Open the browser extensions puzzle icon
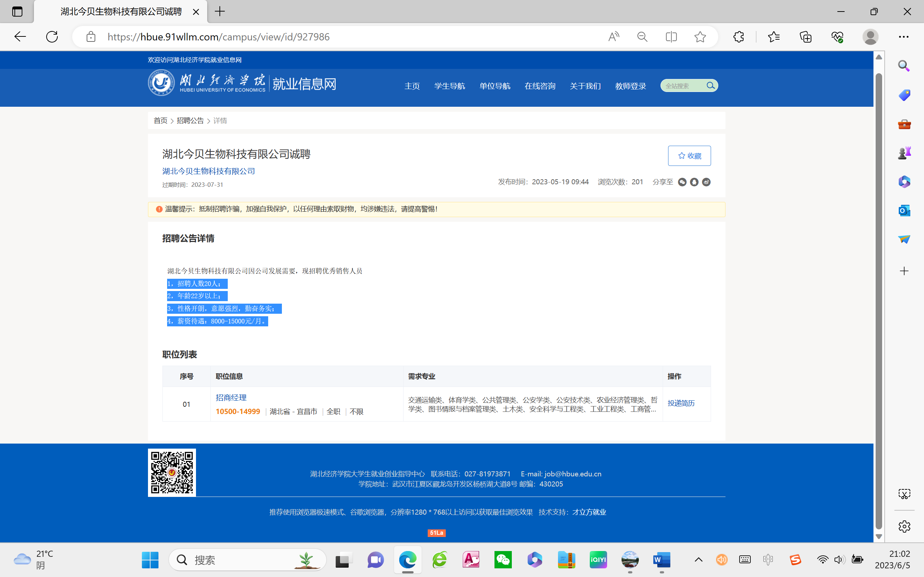The width and height of the screenshot is (924, 577). pyautogui.click(x=738, y=37)
